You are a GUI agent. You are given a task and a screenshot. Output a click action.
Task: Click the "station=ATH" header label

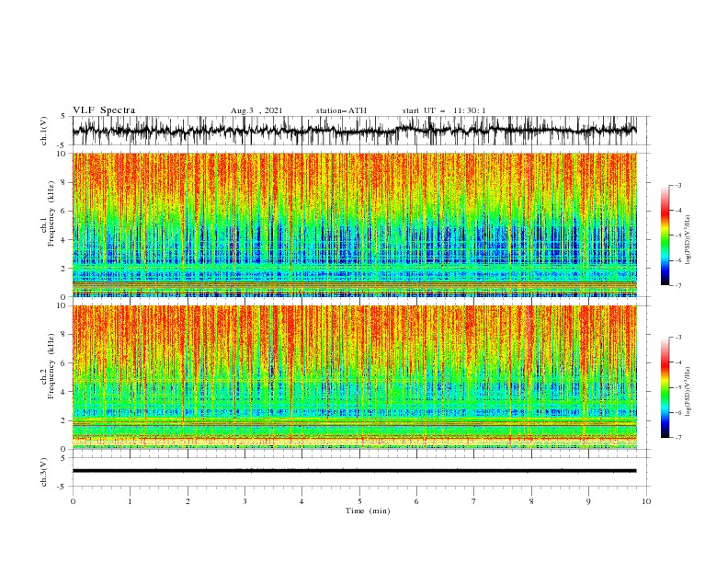[341, 110]
